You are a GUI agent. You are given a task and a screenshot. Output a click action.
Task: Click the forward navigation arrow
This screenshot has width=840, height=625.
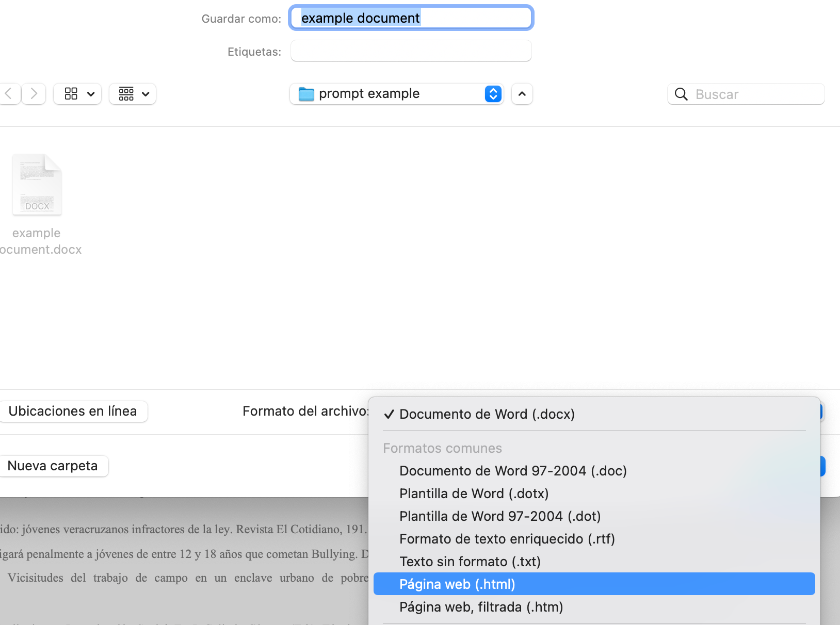pyautogui.click(x=34, y=94)
